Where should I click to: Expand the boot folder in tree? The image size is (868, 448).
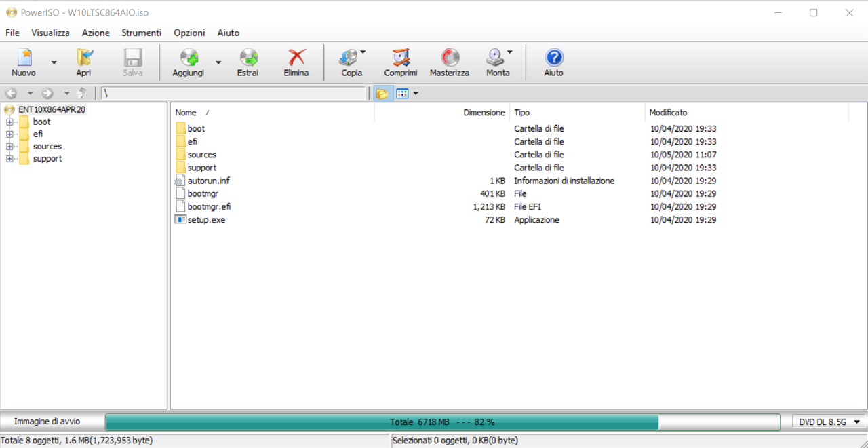9,122
